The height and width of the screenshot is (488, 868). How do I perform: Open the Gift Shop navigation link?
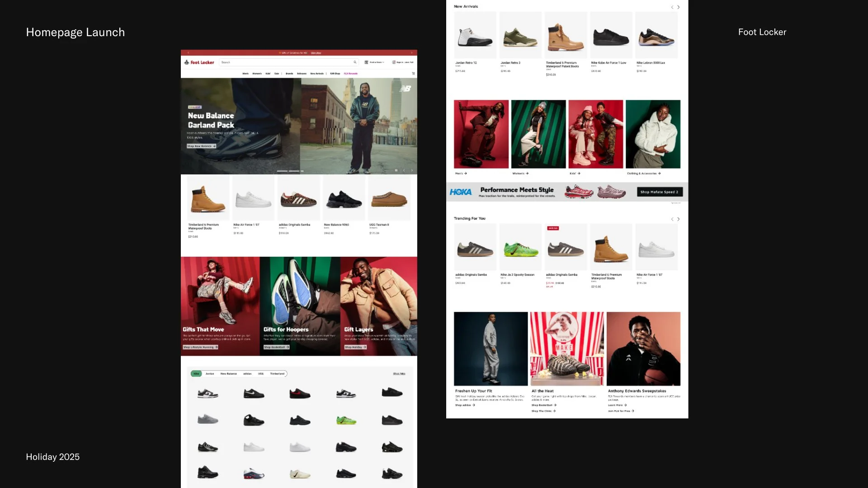click(x=335, y=74)
